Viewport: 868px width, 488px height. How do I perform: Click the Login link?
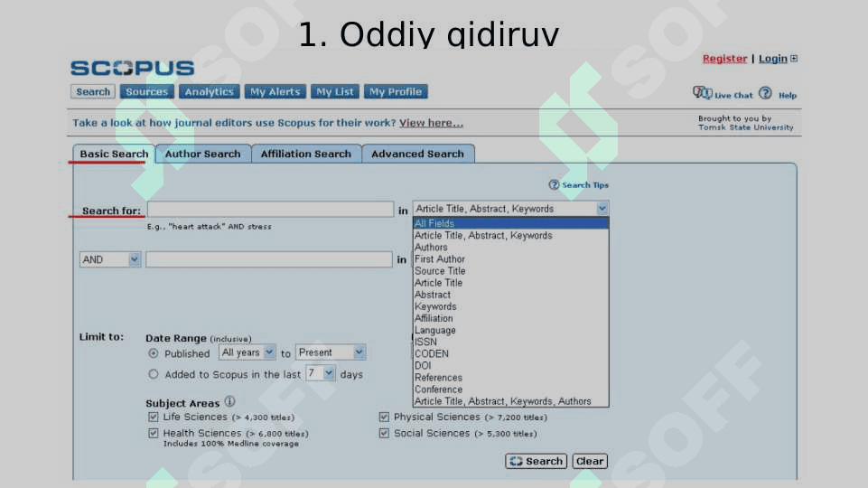[x=773, y=59]
